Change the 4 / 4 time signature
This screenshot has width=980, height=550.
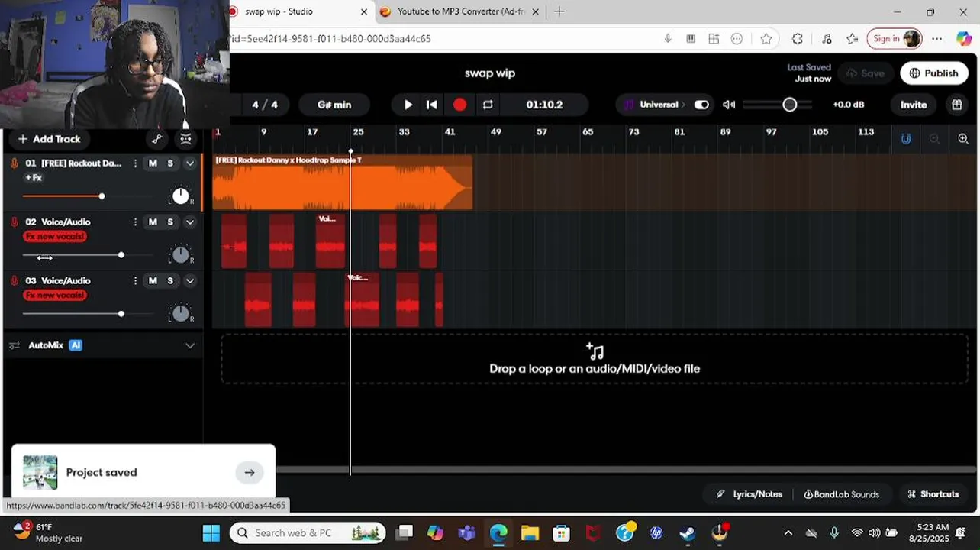click(264, 105)
